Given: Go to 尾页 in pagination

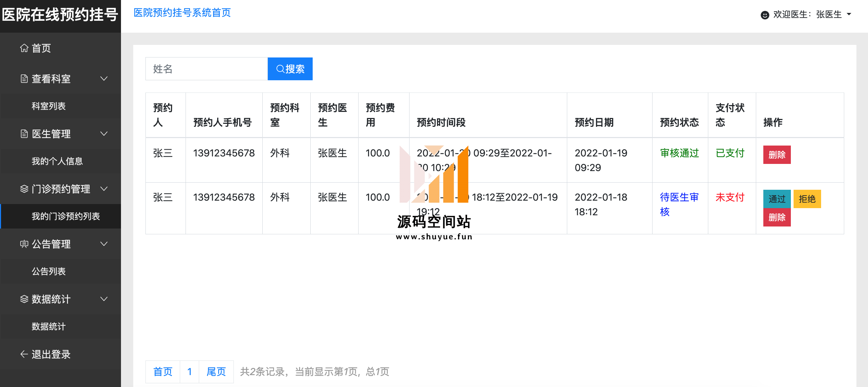Looking at the screenshot, I should [x=216, y=372].
